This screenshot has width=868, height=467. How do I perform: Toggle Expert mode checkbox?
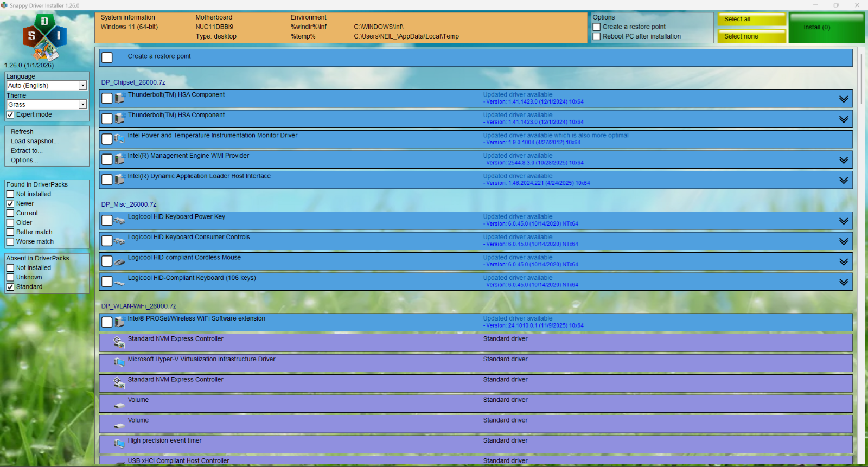click(x=10, y=114)
